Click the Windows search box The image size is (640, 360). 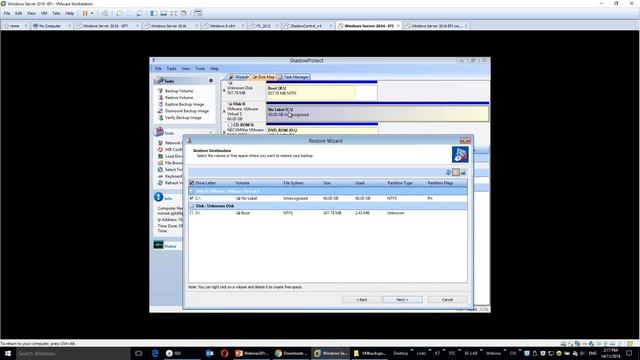tap(73, 353)
